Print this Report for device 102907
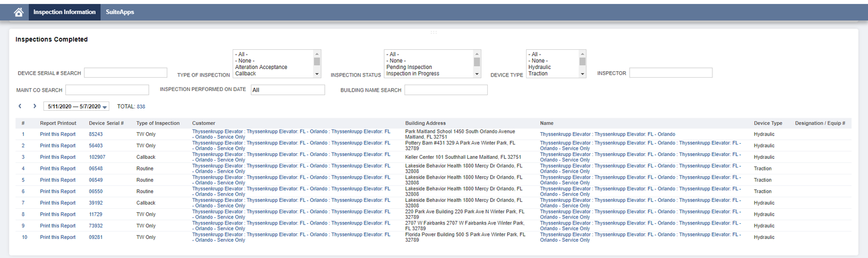 [x=58, y=157]
